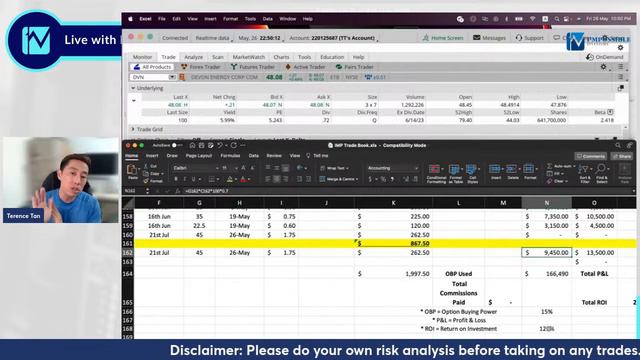The image size is (640, 360).
Task: Open Messages in thinkorswim
Action: point(489,38)
